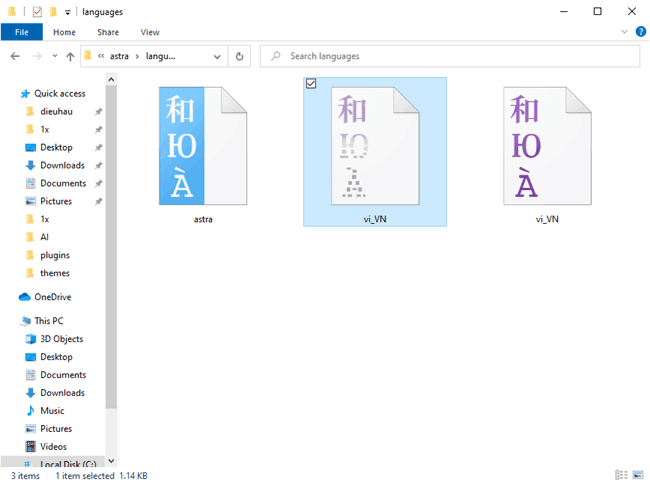This screenshot has height=485, width=650.
Task: Click the New folder icon in title bar
Action: 53,12
